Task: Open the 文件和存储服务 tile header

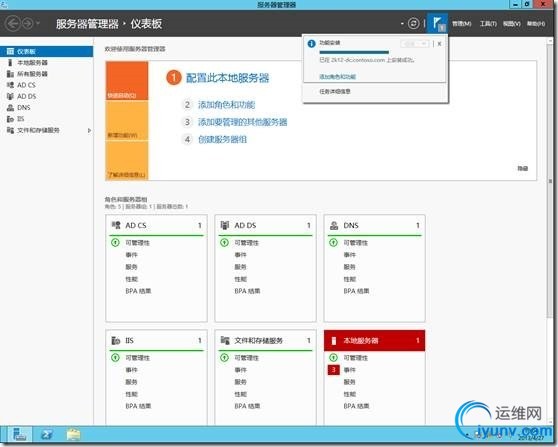Action: (265, 341)
